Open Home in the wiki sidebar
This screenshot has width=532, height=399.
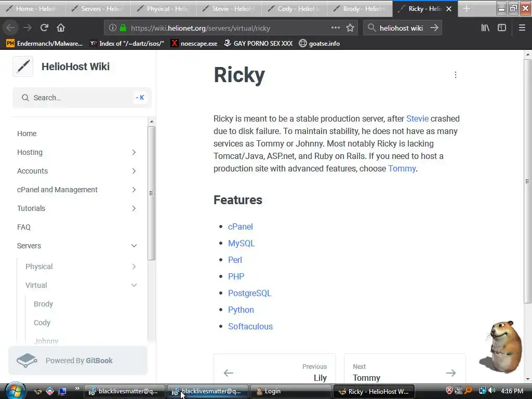pos(27,134)
